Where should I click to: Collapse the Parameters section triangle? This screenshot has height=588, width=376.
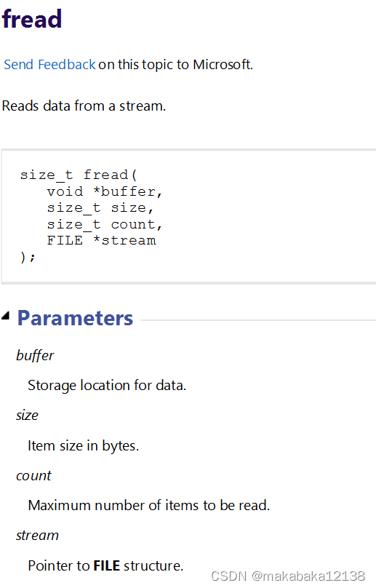[x=6, y=316]
